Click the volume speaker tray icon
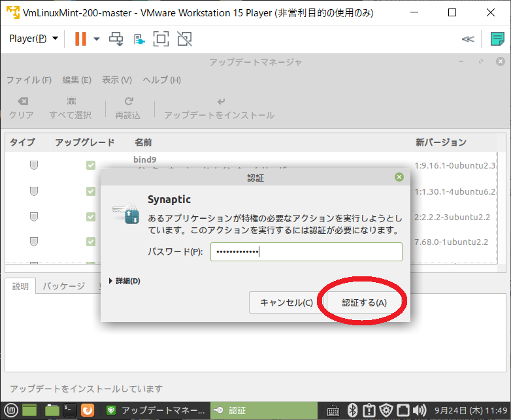This screenshot has height=420, width=511. [x=420, y=411]
